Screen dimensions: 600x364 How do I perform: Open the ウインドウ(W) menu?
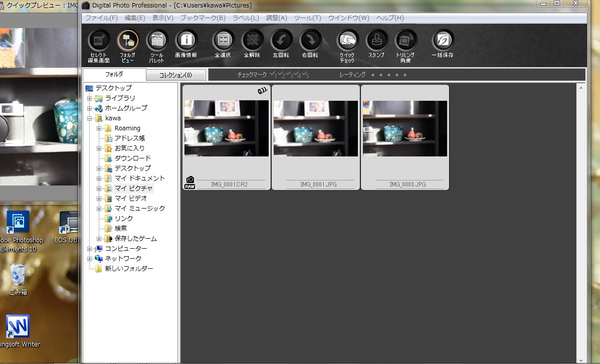click(348, 18)
